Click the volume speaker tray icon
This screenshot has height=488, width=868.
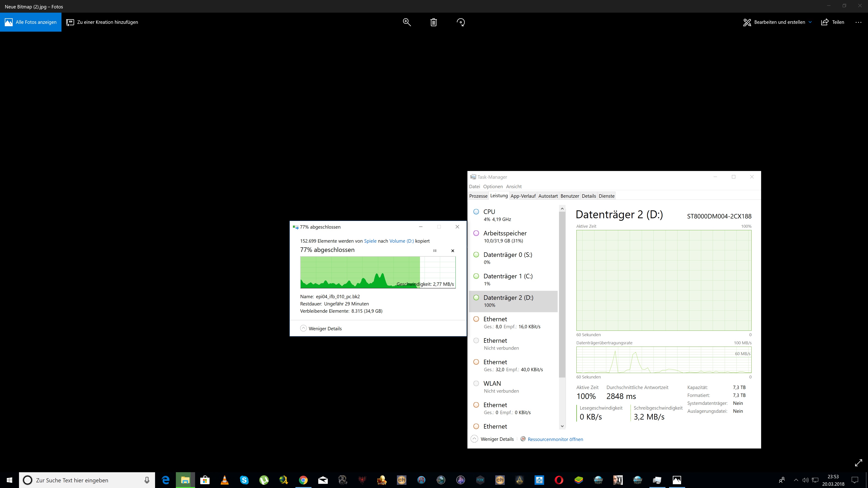tap(805, 480)
